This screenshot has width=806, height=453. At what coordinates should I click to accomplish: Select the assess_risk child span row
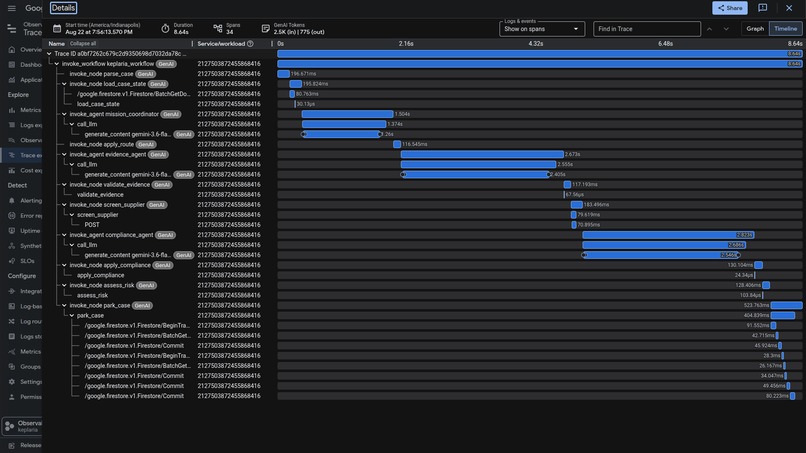tap(424, 295)
